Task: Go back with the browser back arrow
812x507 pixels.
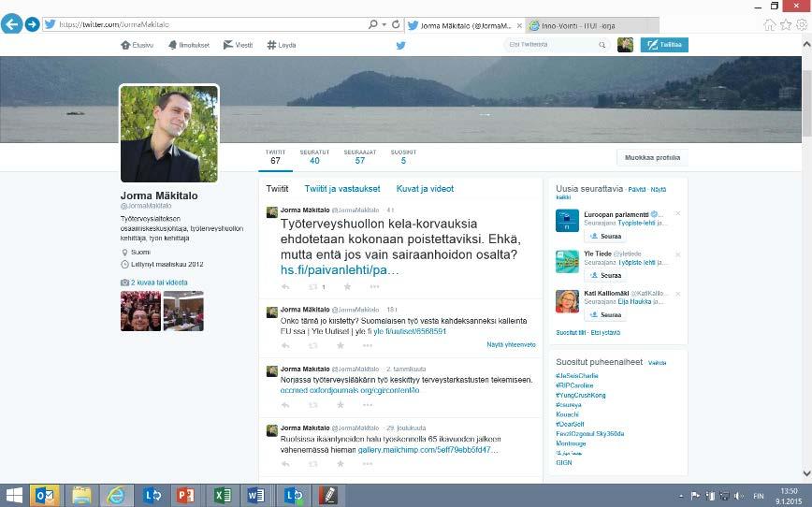Action: pyautogui.click(x=11, y=23)
